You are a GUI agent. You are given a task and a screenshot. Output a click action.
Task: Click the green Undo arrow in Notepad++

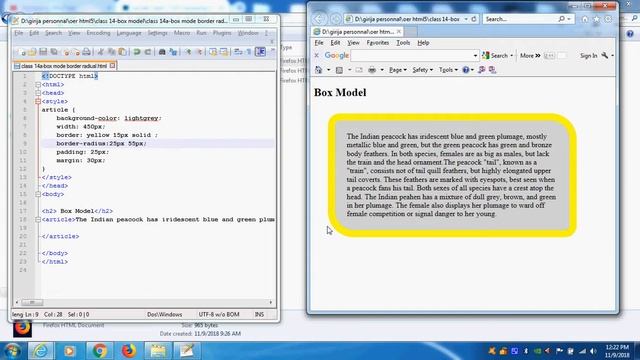click(137, 52)
